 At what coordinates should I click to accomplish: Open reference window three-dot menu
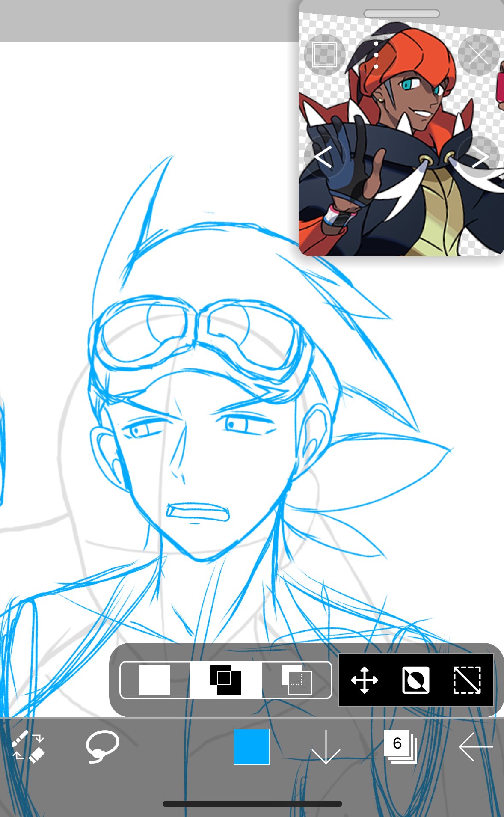point(376,55)
